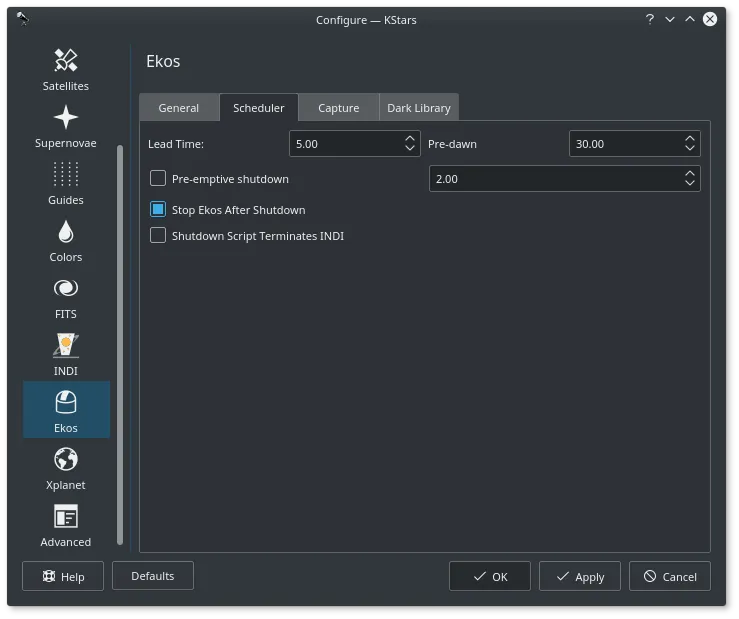This screenshot has width=739, height=619.
Task: Decrease the pre-emptive shutdown hours value
Action: pos(690,183)
